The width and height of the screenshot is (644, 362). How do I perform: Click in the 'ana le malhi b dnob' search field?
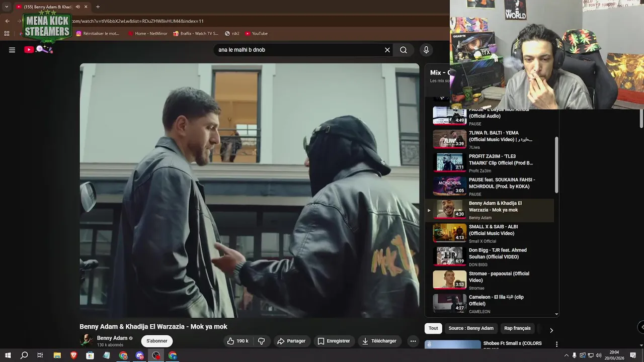coord(299,50)
